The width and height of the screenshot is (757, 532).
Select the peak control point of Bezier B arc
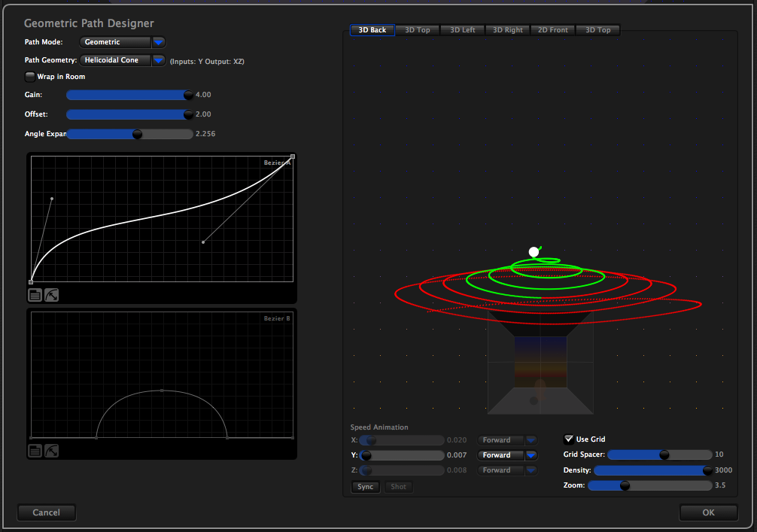tap(162, 390)
